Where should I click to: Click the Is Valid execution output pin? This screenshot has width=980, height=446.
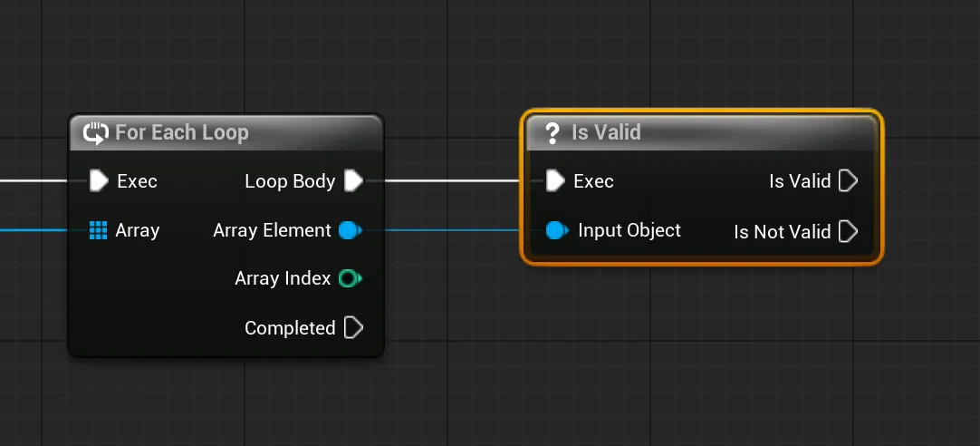848,180
